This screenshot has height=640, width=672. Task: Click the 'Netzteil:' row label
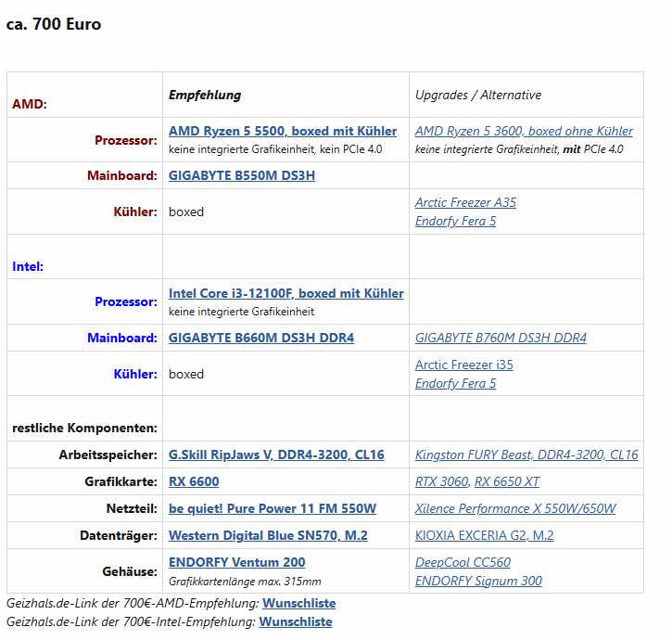pyautogui.click(x=132, y=508)
